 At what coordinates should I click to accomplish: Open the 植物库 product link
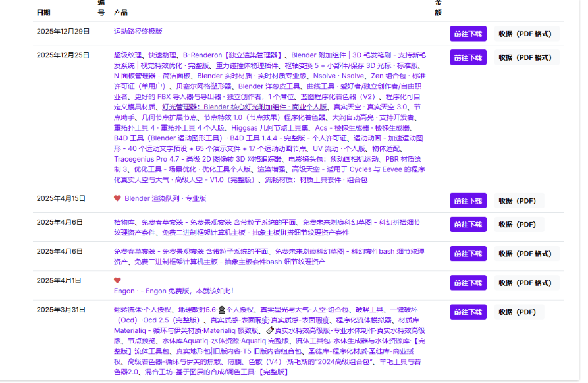[124, 222]
